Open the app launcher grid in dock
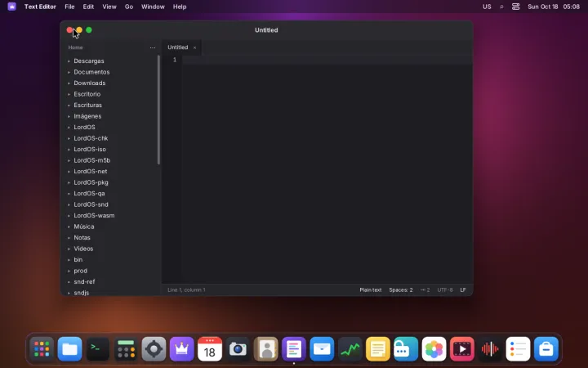Viewport: 588px width, 368px height. click(x=42, y=349)
